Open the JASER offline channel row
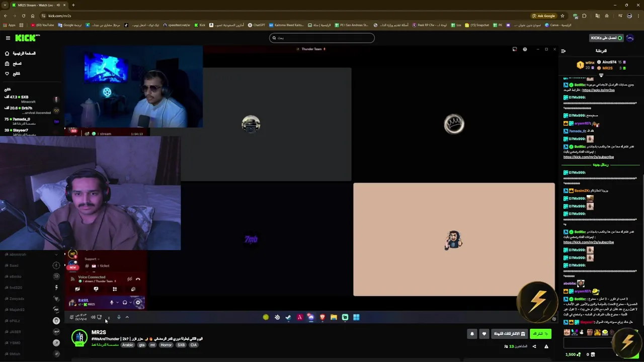 click(x=31, y=332)
